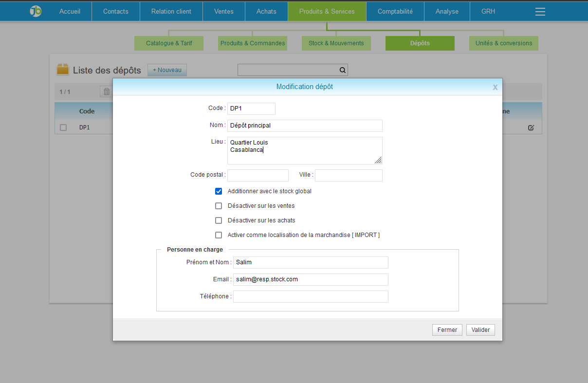Open the hamburger menu icon

(x=540, y=12)
